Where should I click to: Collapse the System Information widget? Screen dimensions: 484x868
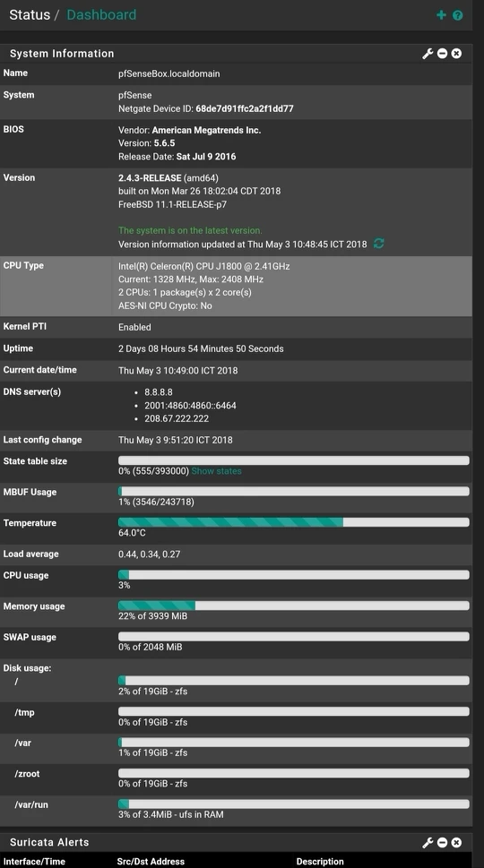point(442,54)
